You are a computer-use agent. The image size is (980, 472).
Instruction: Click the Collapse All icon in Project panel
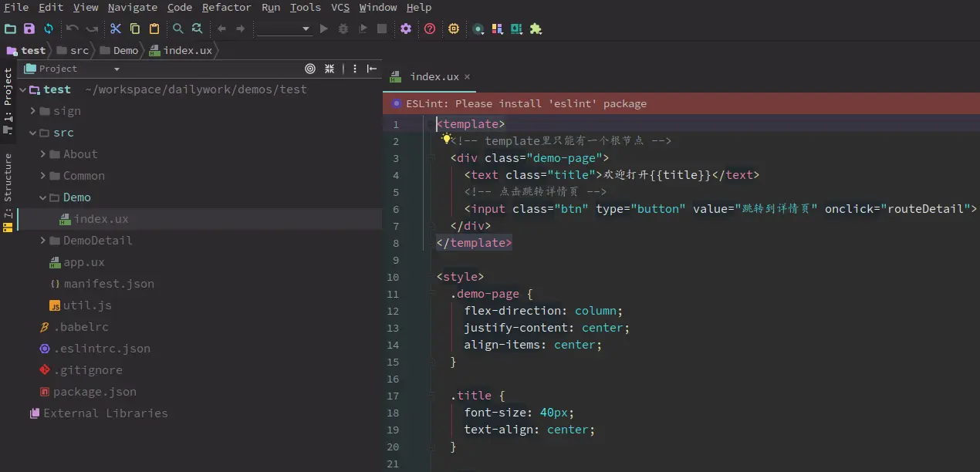pyautogui.click(x=329, y=69)
